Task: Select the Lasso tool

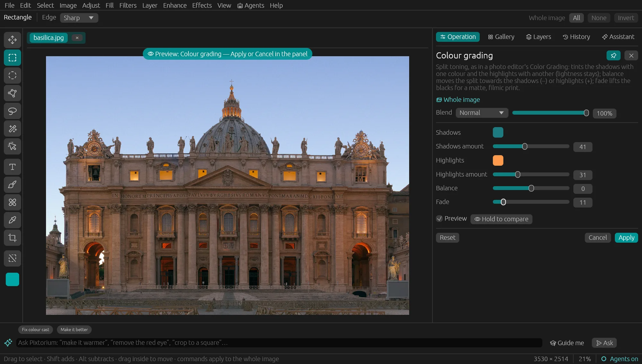Action: (x=13, y=111)
